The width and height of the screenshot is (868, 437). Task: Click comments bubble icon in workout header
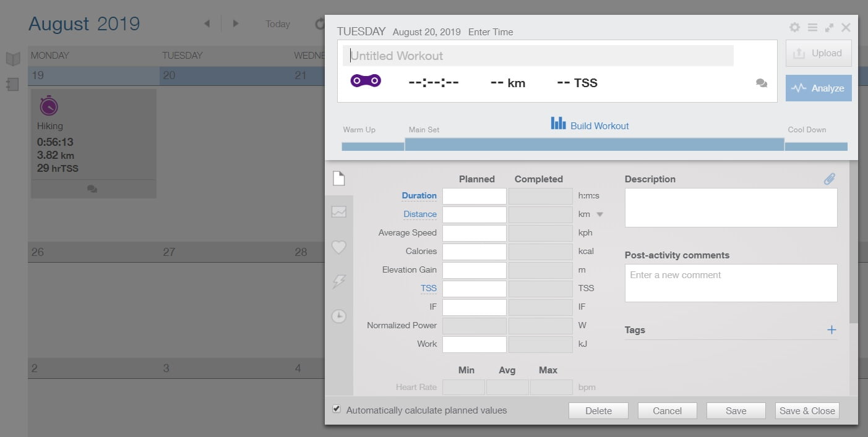click(x=762, y=83)
